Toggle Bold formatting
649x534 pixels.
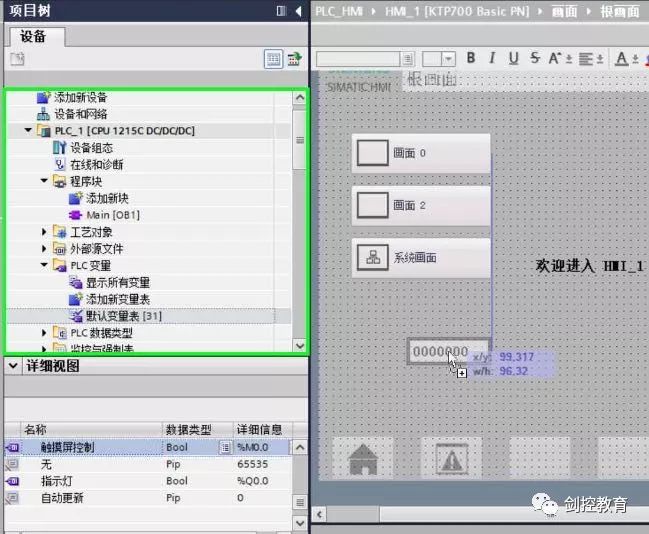click(471, 58)
